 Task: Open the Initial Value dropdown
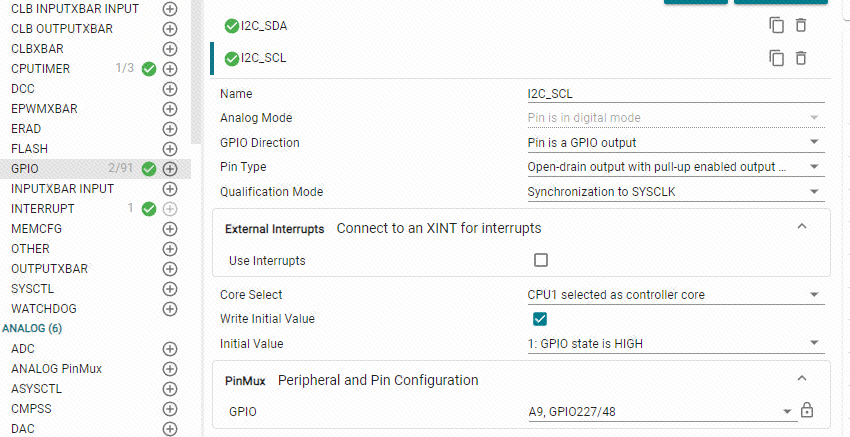(x=676, y=344)
